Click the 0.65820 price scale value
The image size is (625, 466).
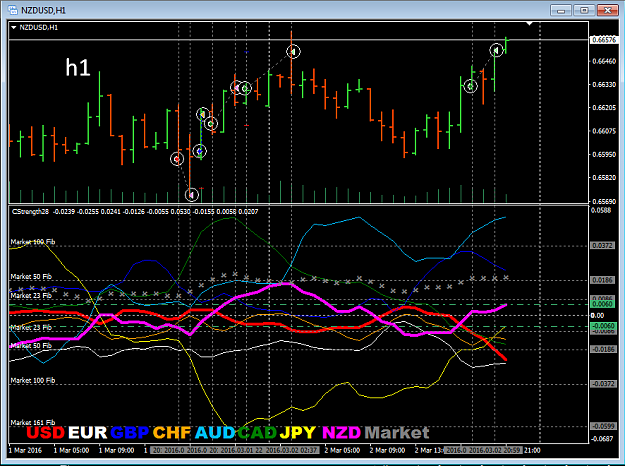click(x=604, y=177)
